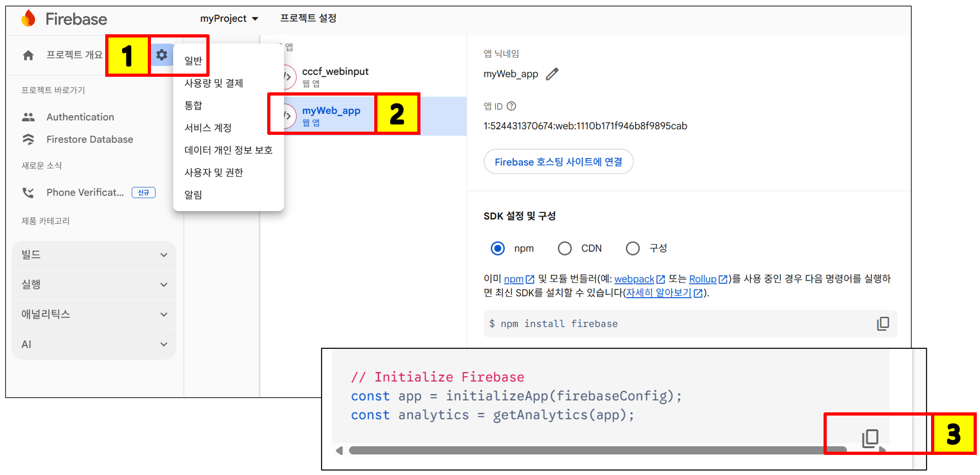Click the Phone Verification phone icon
Screen dimensions: 980x475
[28, 192]
